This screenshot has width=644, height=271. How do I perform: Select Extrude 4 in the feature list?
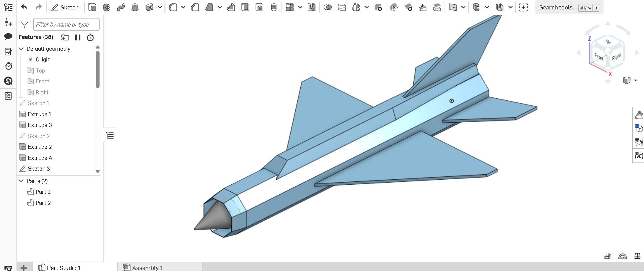(x=40, y=158)
